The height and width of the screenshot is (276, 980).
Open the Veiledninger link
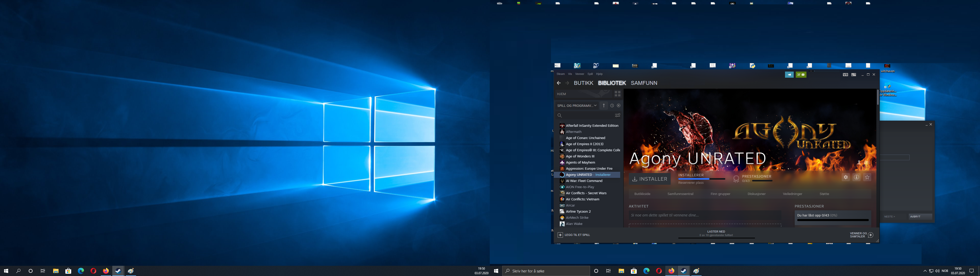(792, 194)
